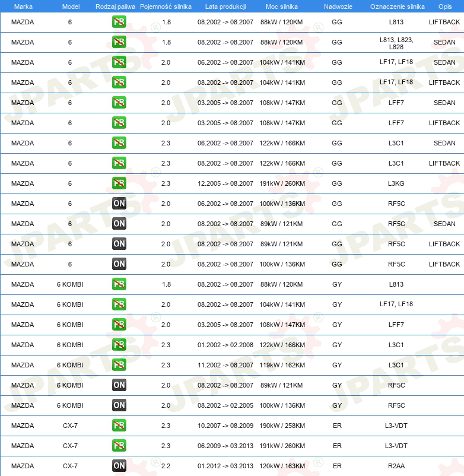The image size is (464, 476).
Task: Click power value 120kW / 163KM
Action: tap(282, 466)
